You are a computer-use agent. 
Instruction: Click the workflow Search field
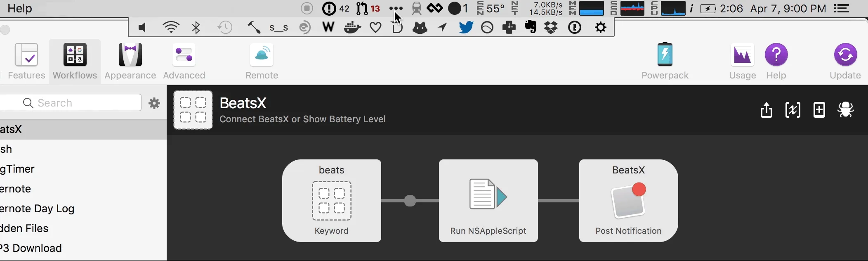click(x=71, y=102)
